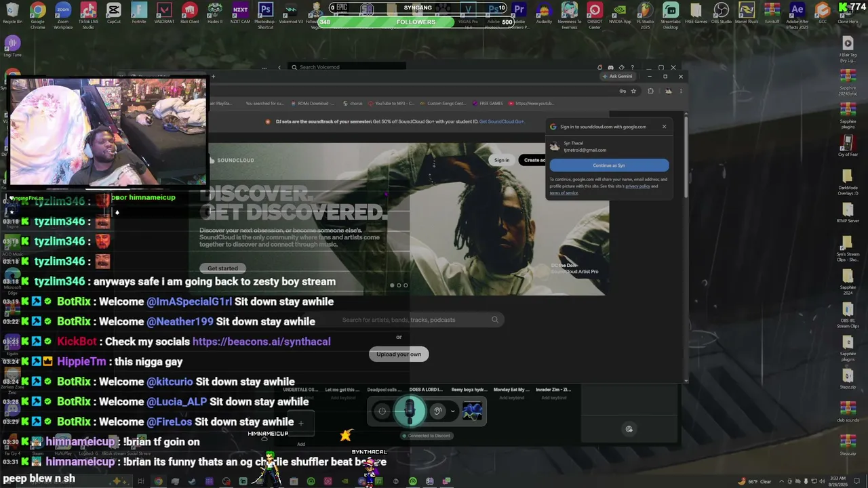Launch Clone Hero from the desktop

tap(848, 15)
